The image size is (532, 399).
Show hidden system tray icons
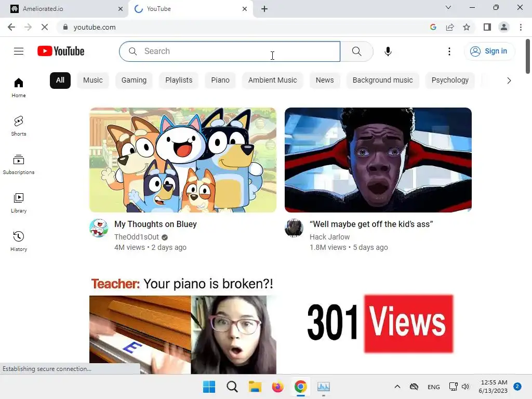397,387
